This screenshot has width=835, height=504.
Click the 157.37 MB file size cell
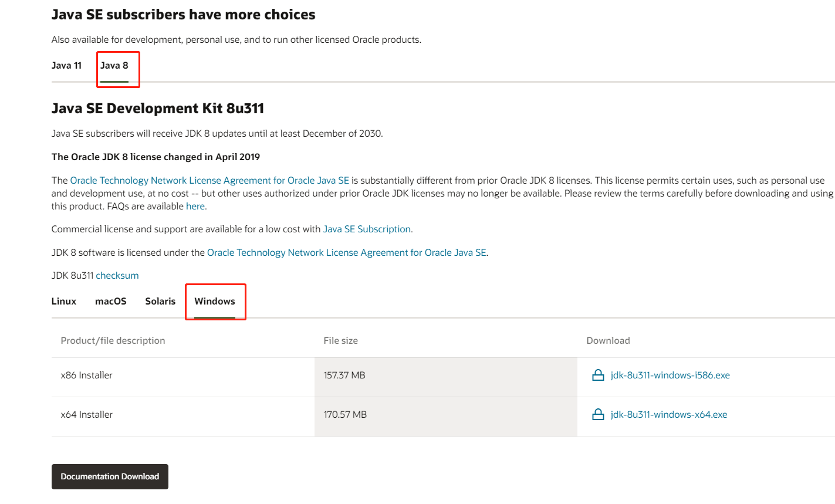[344, 376]
